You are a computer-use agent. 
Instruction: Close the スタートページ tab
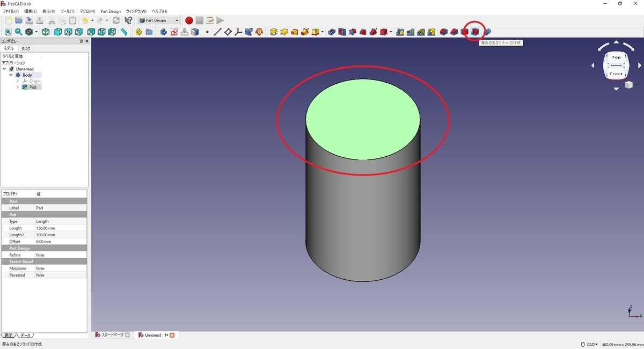tap(127, 335)
